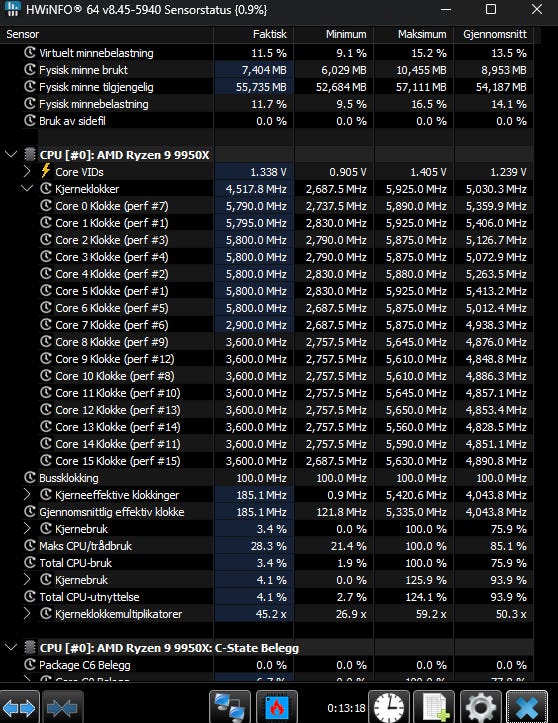This screenshot has width=558, height=723.
Task: Click the blue X close sensors button
Action: pyautogui.click(x=527, y=707)
